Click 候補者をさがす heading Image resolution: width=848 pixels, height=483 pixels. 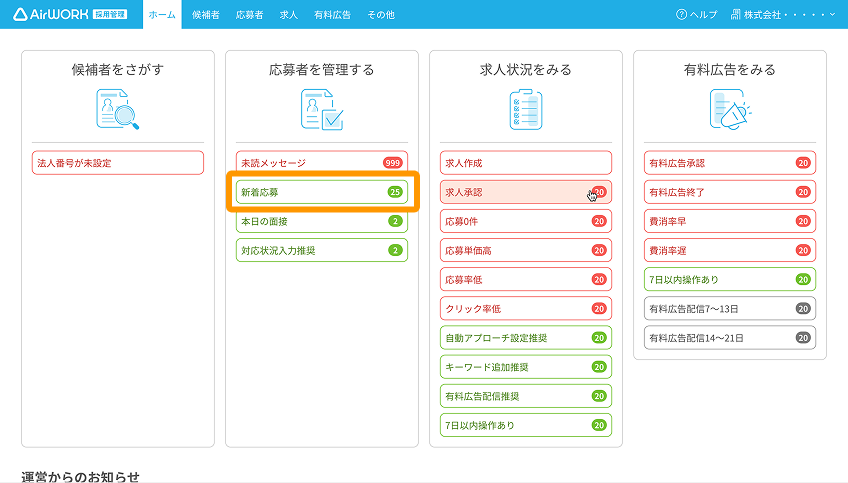[x=118, y=70]
